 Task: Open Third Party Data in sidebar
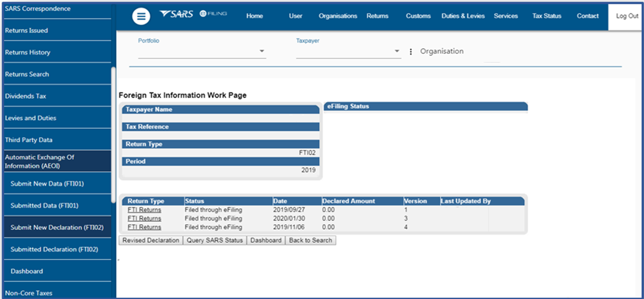(x=28, y=140)
